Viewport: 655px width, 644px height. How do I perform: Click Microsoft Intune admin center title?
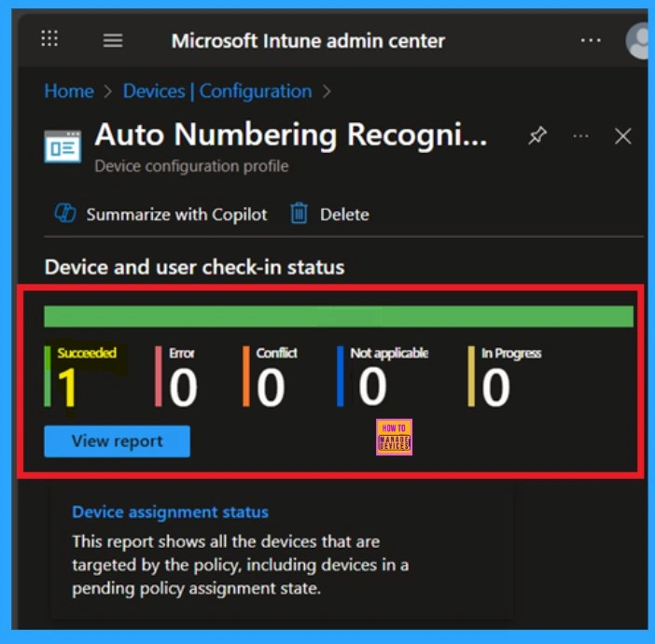click(308, 41)
